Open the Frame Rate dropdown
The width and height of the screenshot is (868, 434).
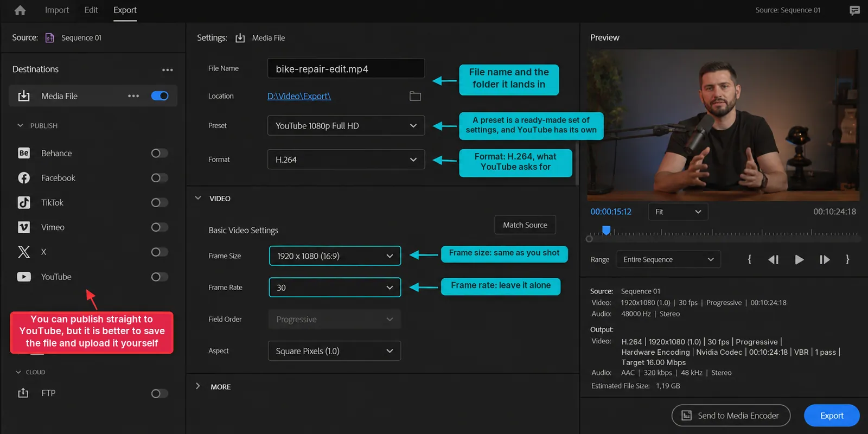335,288
